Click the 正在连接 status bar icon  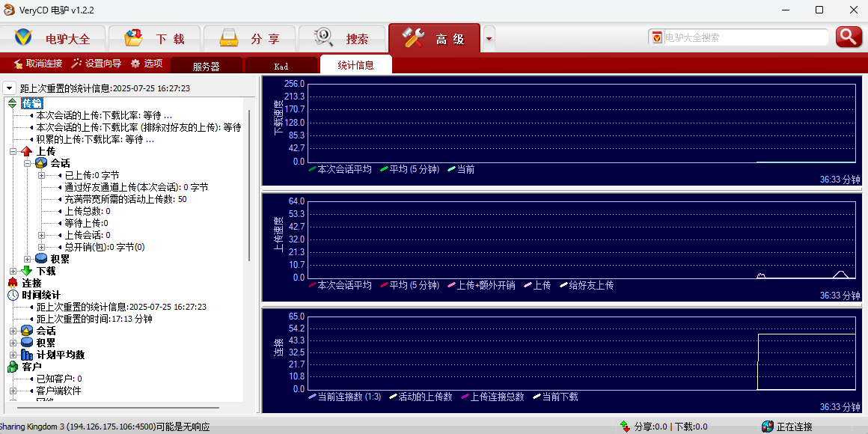pos(767,427)
